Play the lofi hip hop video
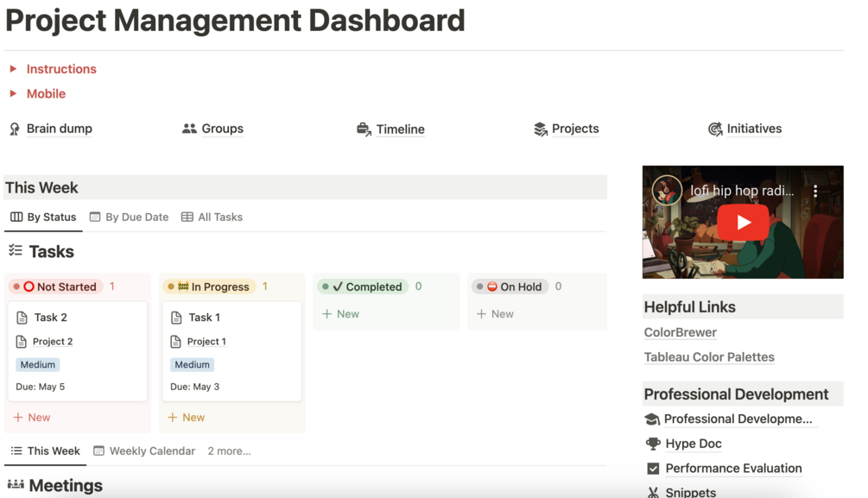This screenshot has width=868, height=498. (743, 222)
